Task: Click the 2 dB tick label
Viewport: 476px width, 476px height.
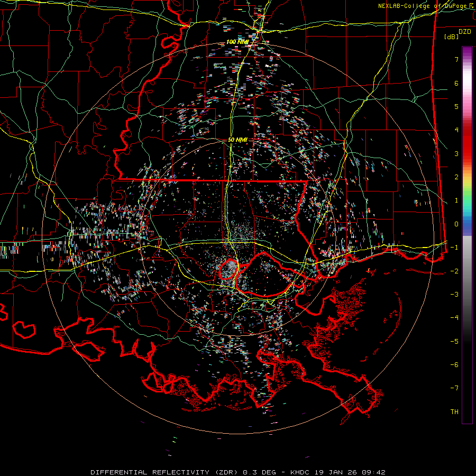Action: [x=456, y=177]
